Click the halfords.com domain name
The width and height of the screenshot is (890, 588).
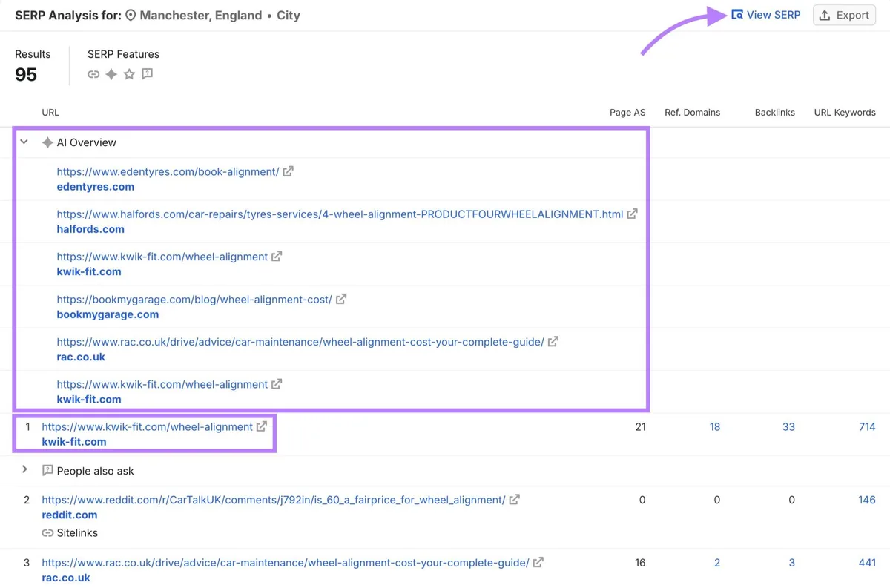(90, 229)
